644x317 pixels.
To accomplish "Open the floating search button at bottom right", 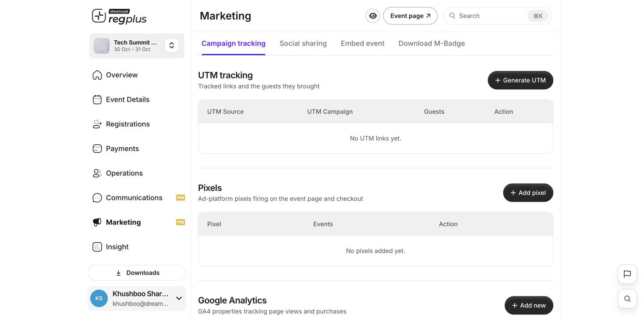I will (627, 299).
